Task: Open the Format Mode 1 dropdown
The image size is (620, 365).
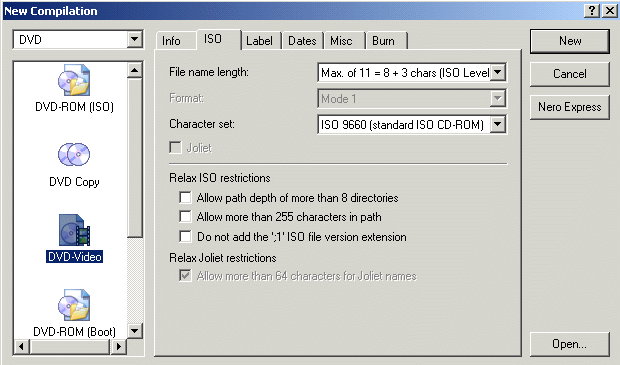Action: click(498, 98)
